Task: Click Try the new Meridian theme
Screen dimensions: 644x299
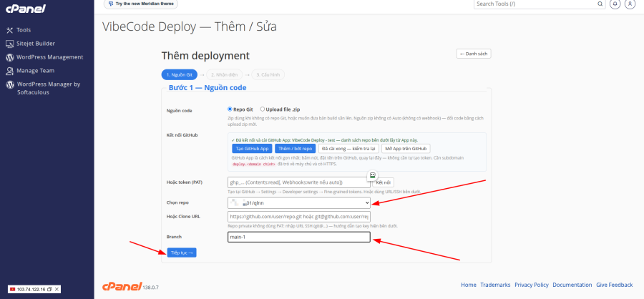Action: tap(141, 4)
